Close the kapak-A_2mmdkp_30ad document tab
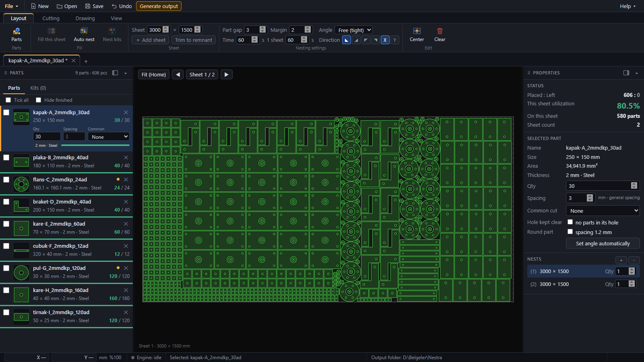Viewport: 644px width, 362px height. pyautogui.click(x=74, y=61)
